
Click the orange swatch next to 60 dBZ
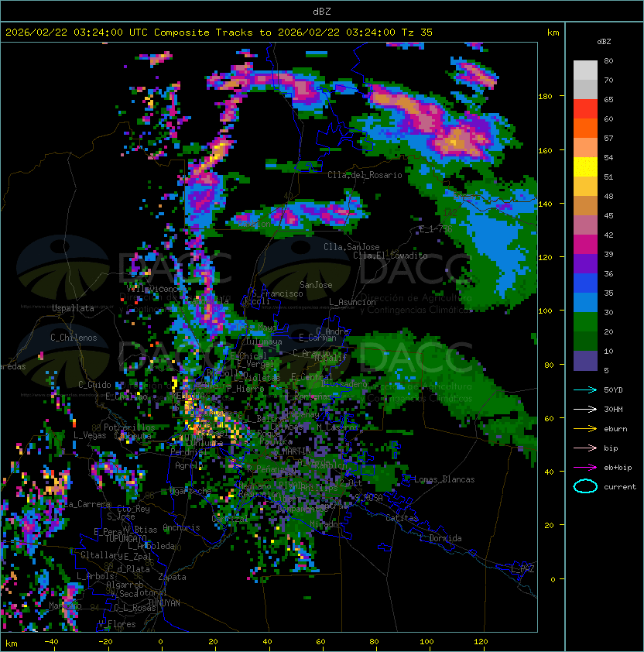tap(585, 128)
